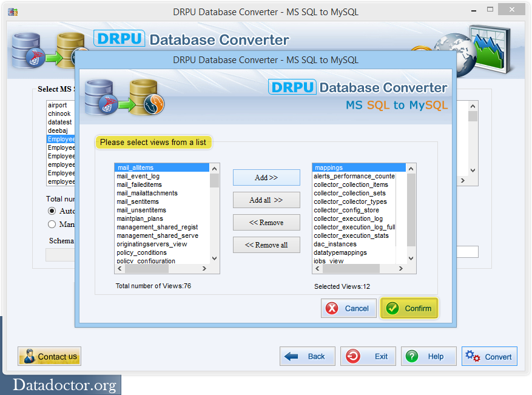Click the Contact us button

point(50,356)
